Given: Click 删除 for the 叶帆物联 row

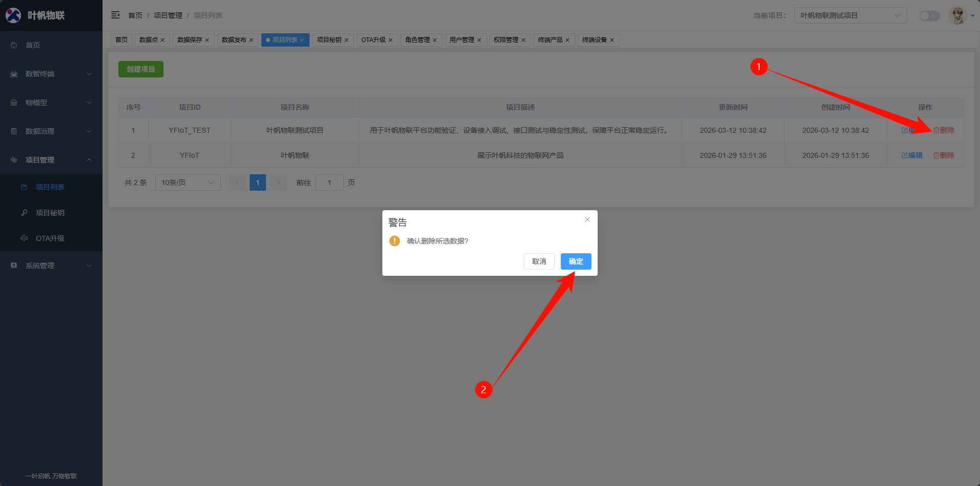Looking at the screenshot, I should (944, 155).
